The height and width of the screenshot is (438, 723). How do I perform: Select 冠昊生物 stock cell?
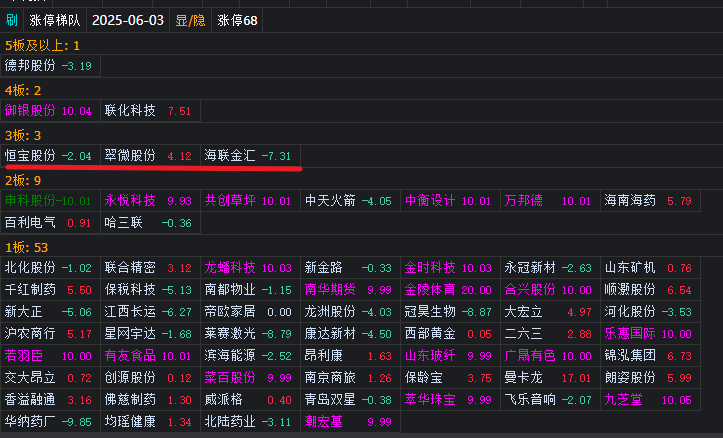coord(450,312)
